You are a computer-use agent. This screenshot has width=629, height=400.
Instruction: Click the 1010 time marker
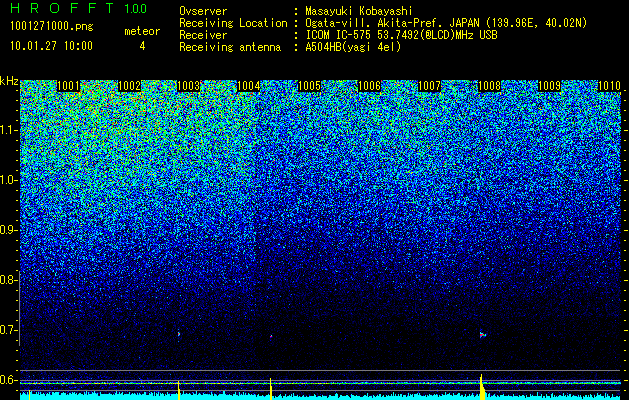pos(609,86)
